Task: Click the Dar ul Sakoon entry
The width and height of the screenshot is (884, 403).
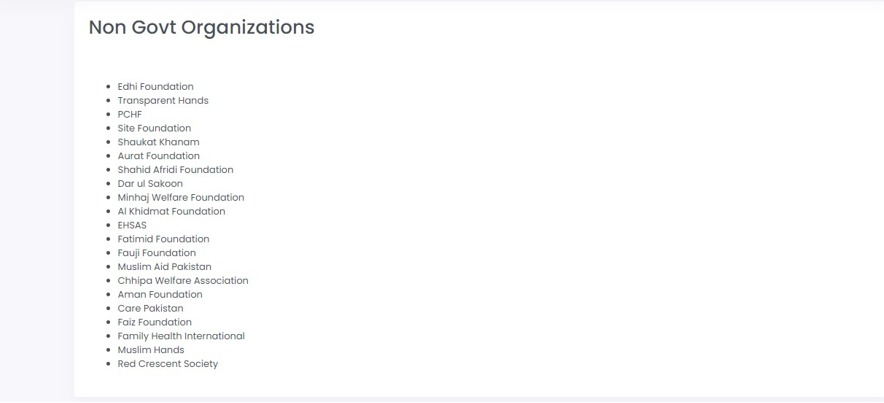Action: pos(150,184)
